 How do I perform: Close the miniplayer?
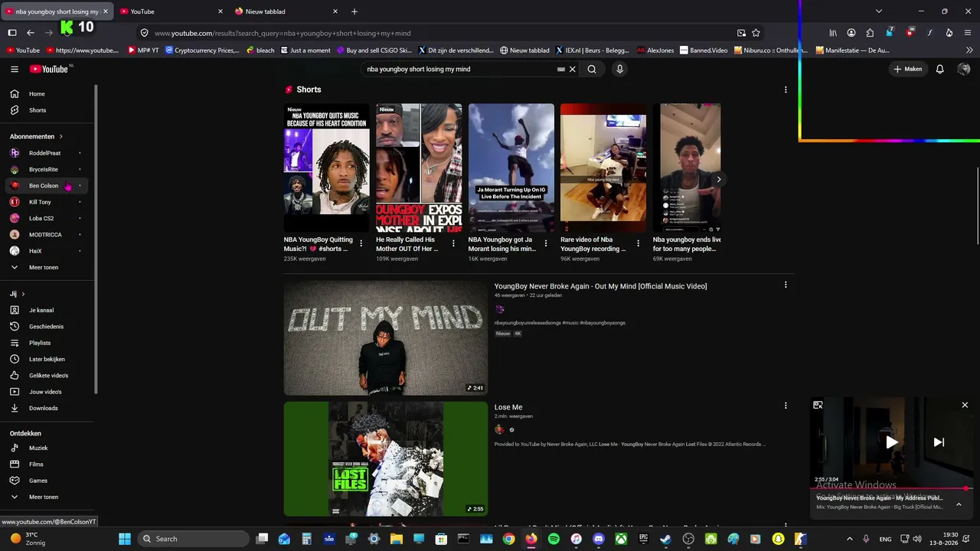(965, 405)
